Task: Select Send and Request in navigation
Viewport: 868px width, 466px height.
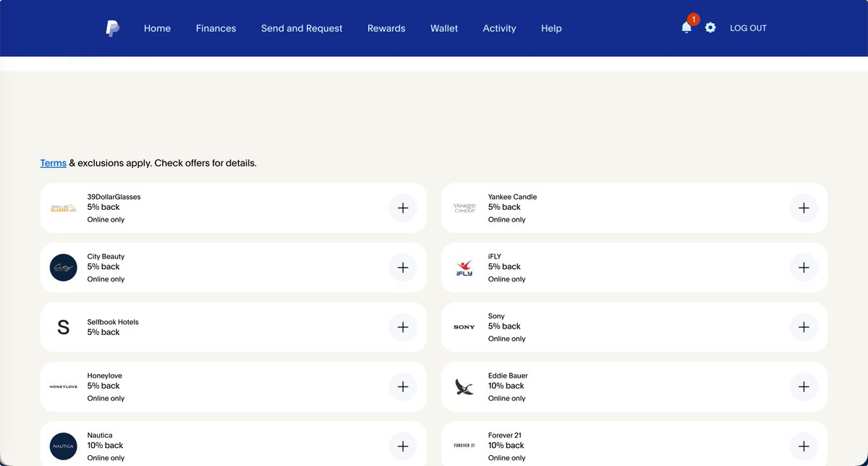Action: tap(302, 28)
